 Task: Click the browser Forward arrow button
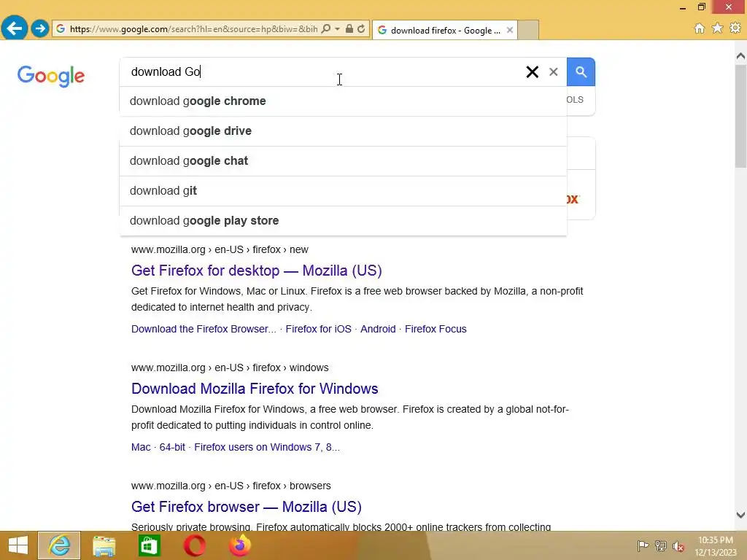[40, 28]
